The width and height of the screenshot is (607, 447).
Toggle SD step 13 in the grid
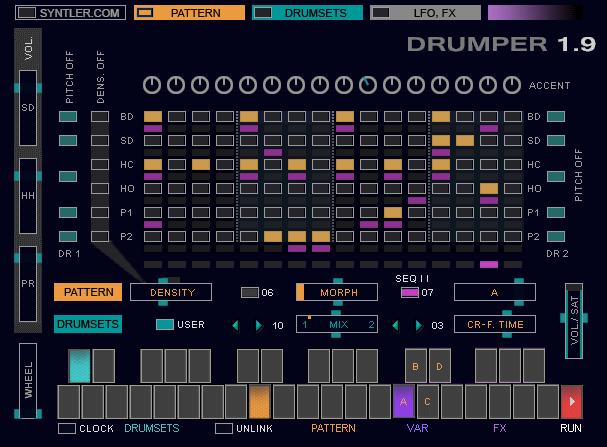click(441, 140)
